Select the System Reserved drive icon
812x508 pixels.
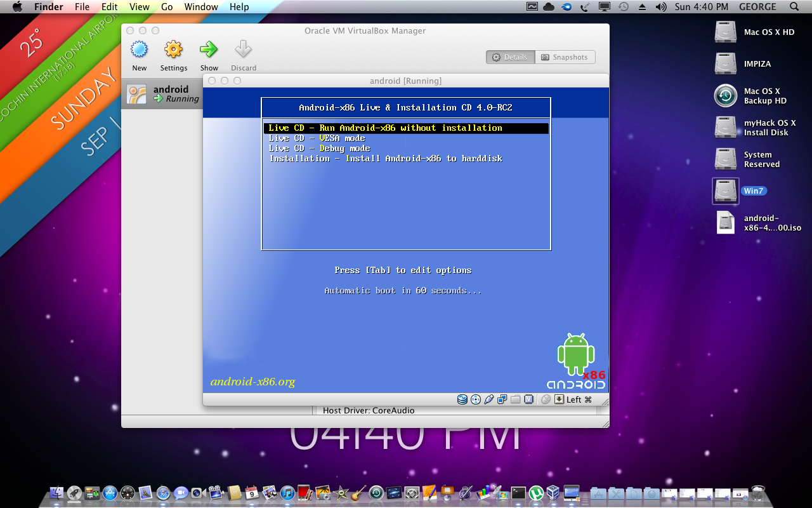click(725, 159)
